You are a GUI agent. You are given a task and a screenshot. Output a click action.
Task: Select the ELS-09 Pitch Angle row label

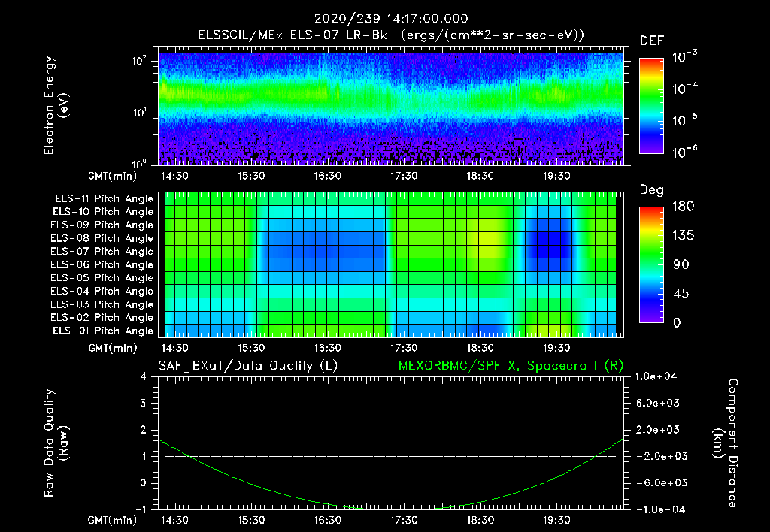[x=102, y=225]
